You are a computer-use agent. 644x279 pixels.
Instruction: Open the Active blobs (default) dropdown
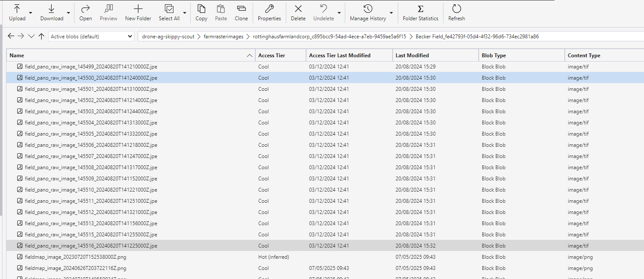pos(91,37)
